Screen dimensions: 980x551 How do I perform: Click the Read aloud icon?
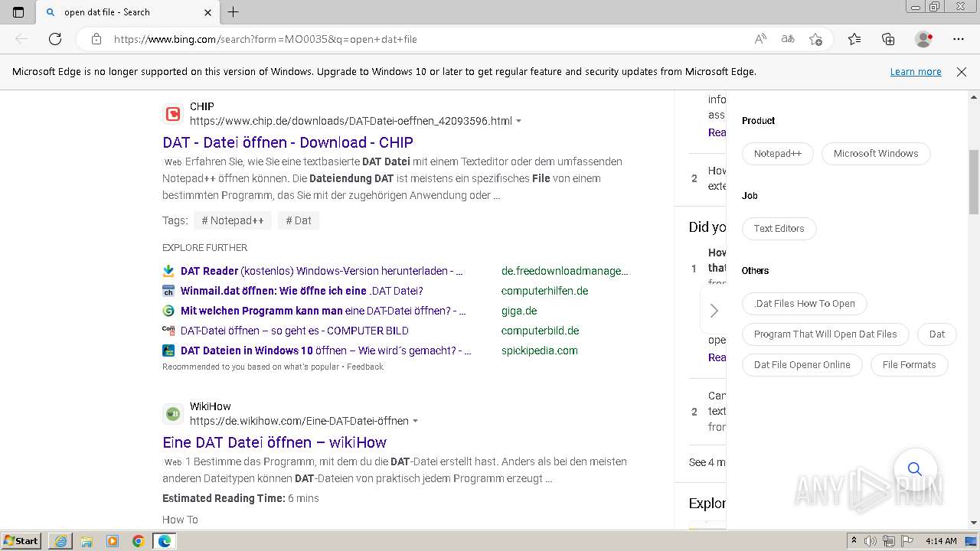click(760, 39)
